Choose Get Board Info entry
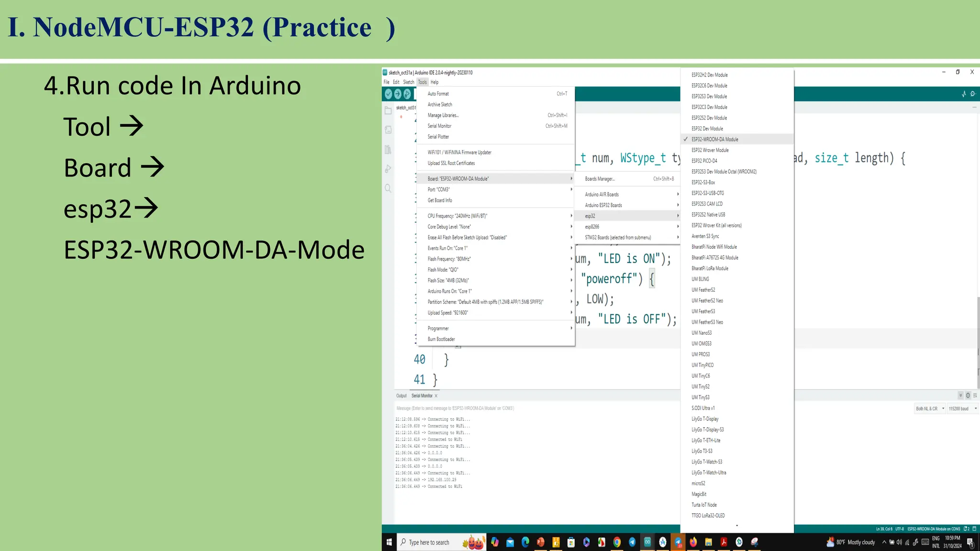Screen dimensions: 980x551 (495, 200)
